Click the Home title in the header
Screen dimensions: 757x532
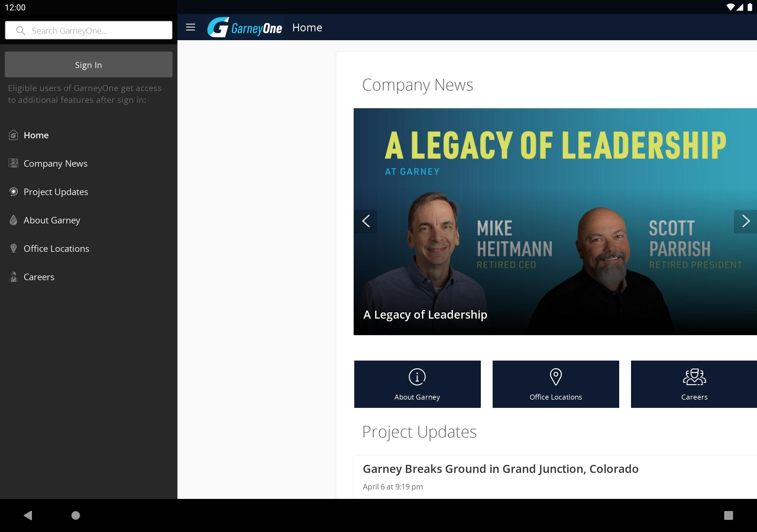(307, 28)
